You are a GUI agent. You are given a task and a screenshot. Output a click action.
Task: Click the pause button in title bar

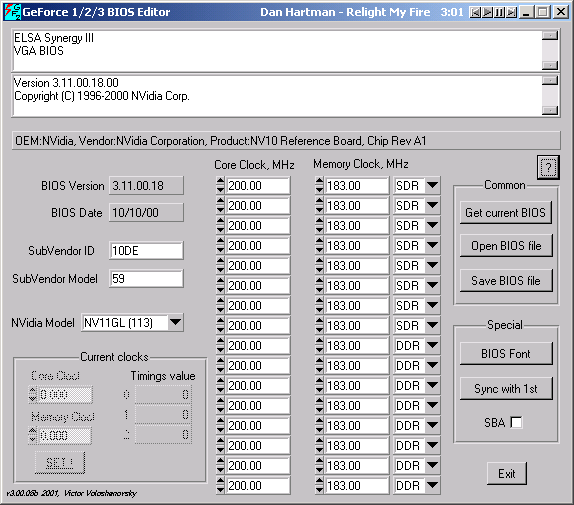(499, 12)
